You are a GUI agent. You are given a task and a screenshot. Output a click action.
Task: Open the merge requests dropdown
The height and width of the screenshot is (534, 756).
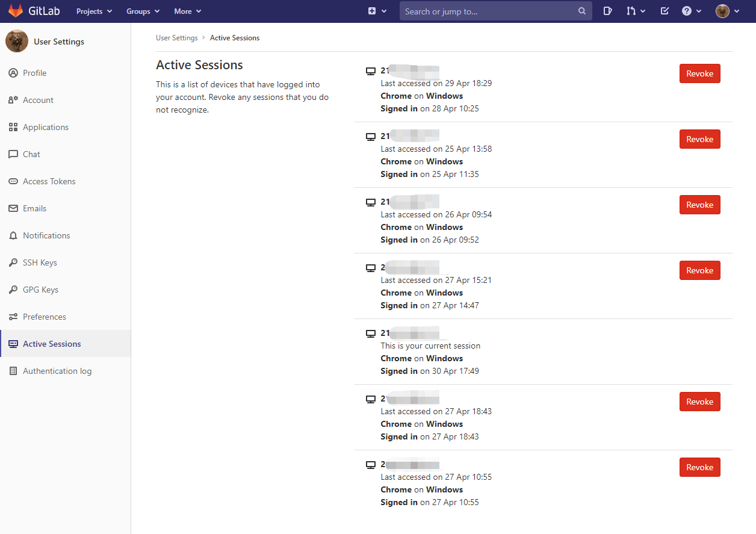[x=636, y=11]
